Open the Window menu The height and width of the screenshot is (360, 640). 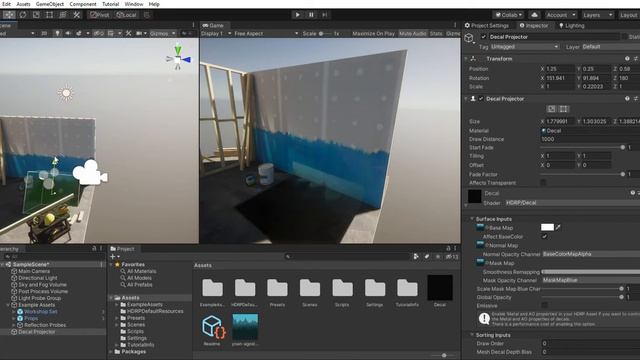click(134, 4)
